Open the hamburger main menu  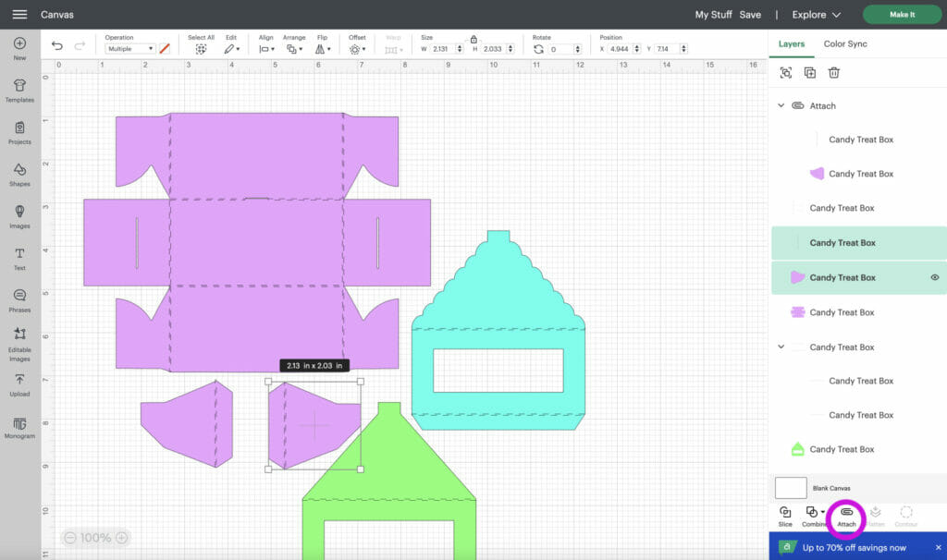click(19, 15)
